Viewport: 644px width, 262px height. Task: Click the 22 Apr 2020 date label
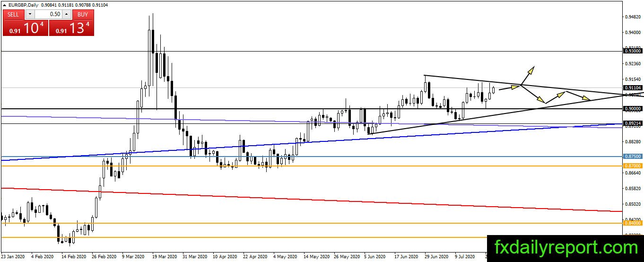[x=255, y=257]
